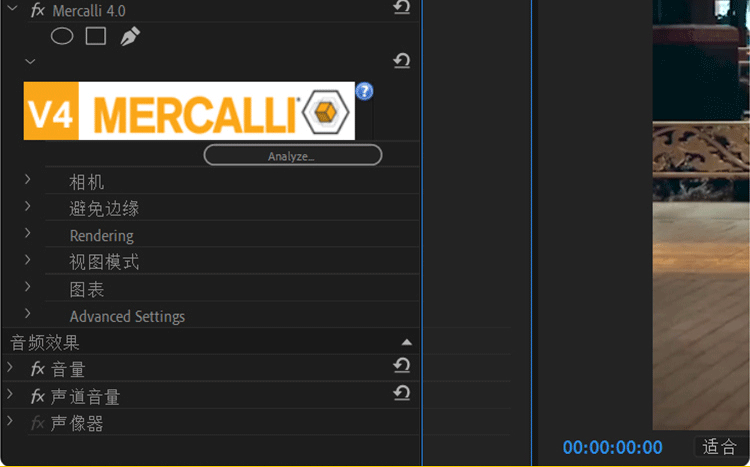
Task: Select the Rendering label
Action: point(101,235)
